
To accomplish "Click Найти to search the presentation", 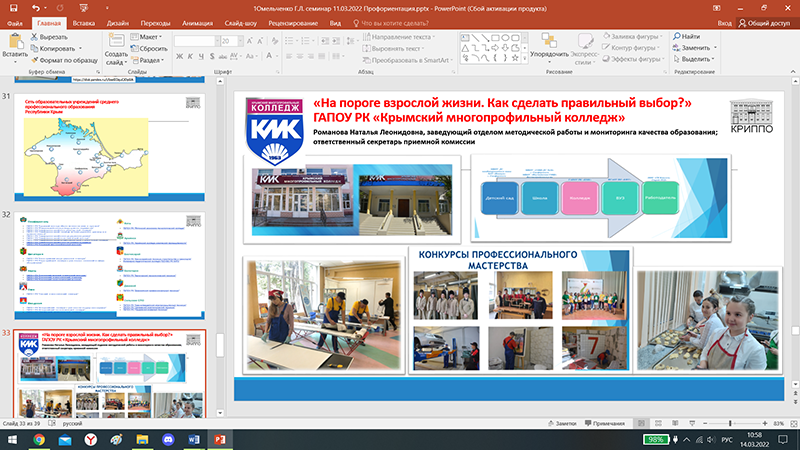I will pyautogui.click(x=686, y=36).
